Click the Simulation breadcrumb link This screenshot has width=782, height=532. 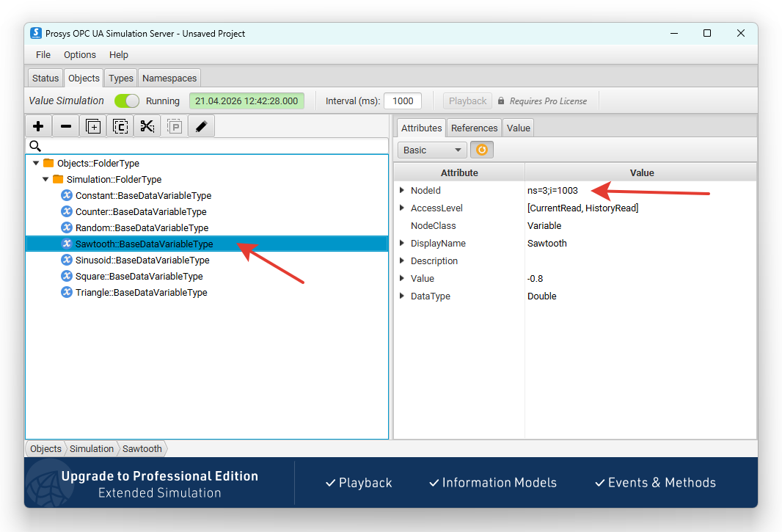click(x=92, y=448)
